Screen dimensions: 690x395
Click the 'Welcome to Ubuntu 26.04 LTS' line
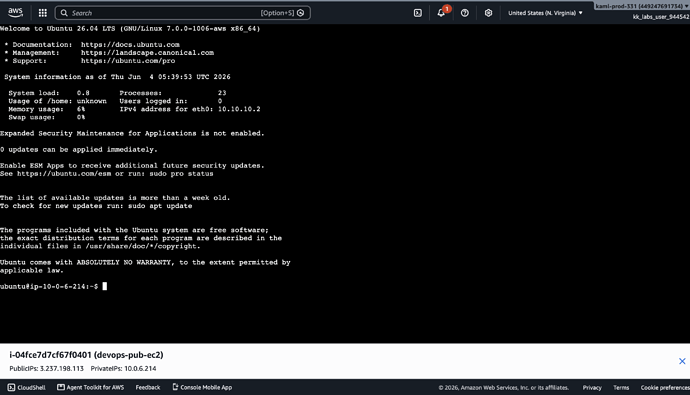pyautogui.click(x=130, y=29)
